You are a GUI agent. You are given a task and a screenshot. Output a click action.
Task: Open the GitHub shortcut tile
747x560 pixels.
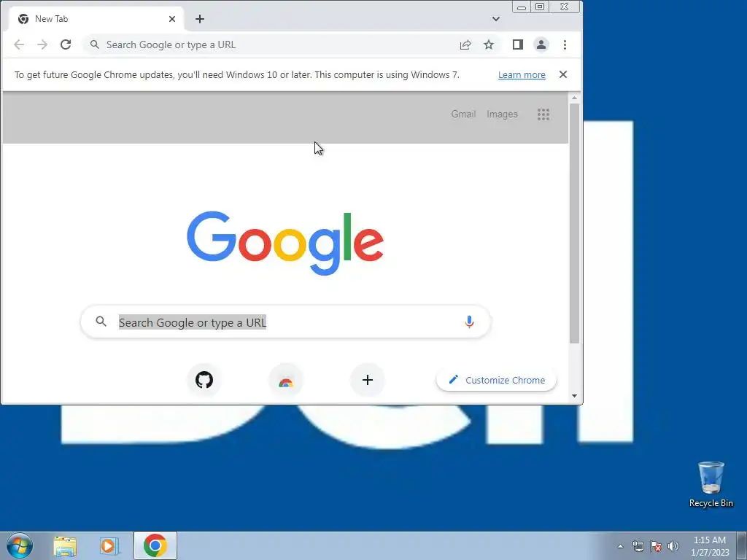pos(204,380)
